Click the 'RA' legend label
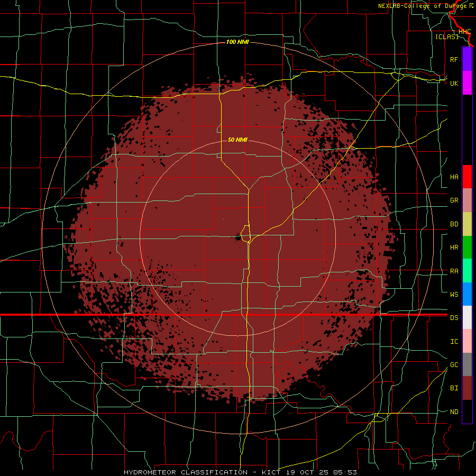Screen dimensions: 476x476 coord(454,271)
